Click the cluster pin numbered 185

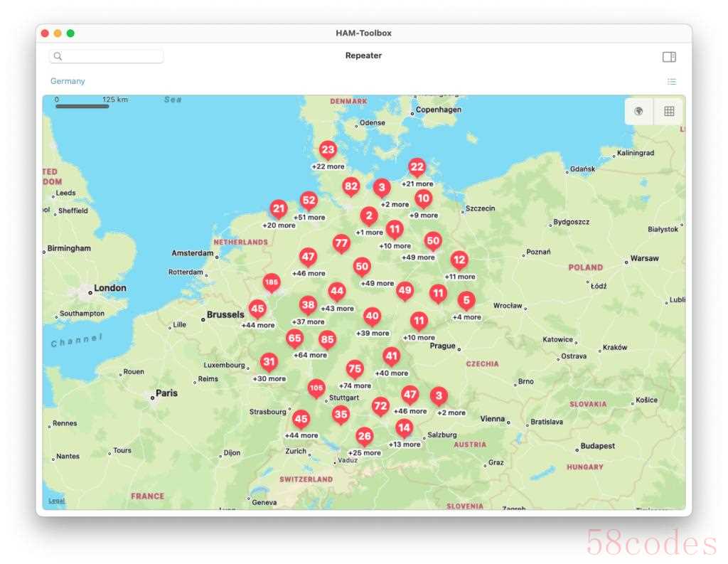point(272,282)
